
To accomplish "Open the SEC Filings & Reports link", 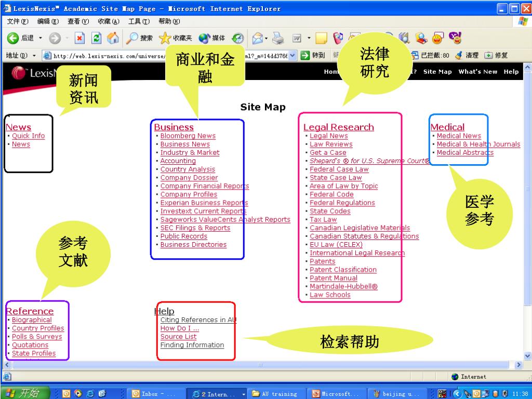I will [x=195, y=228].
